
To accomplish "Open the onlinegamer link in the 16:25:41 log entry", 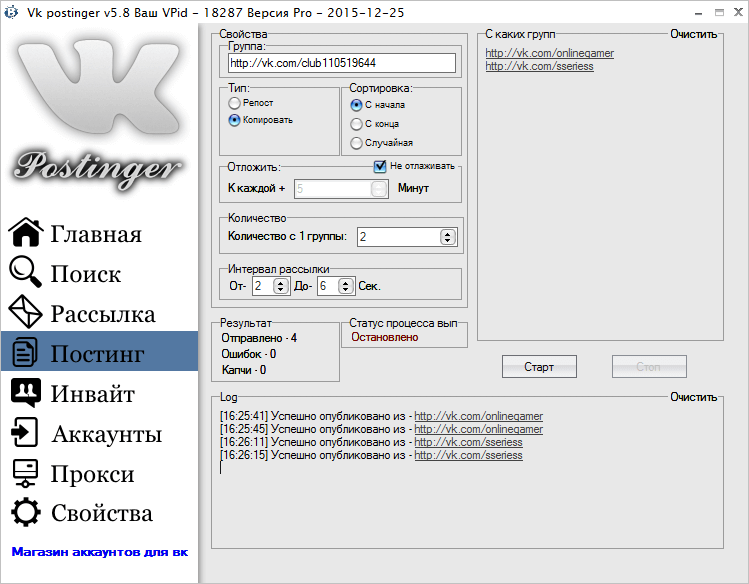I will [x=478, y=416].
